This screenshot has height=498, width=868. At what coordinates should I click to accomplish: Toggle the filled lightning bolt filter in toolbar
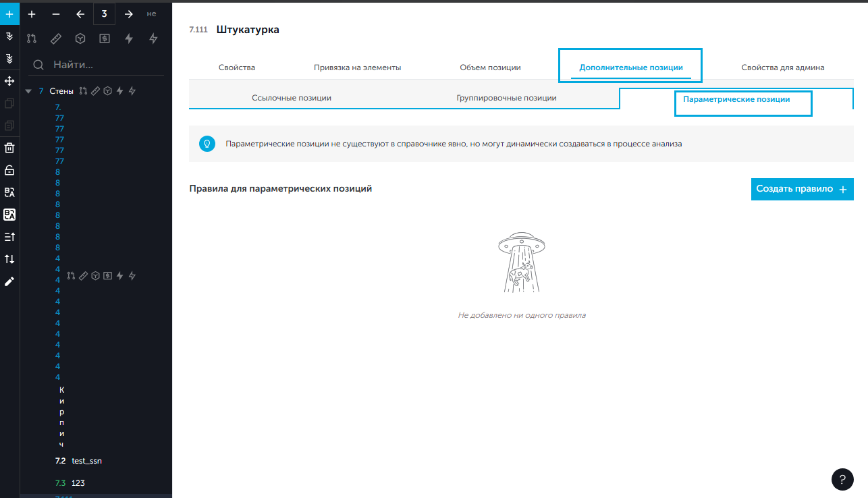[x=129, y=38]
